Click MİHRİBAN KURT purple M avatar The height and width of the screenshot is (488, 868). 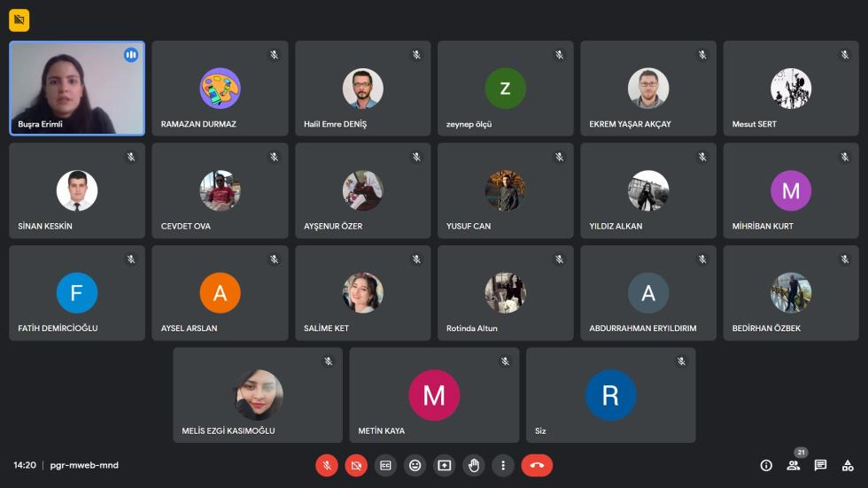click(790, 190)
